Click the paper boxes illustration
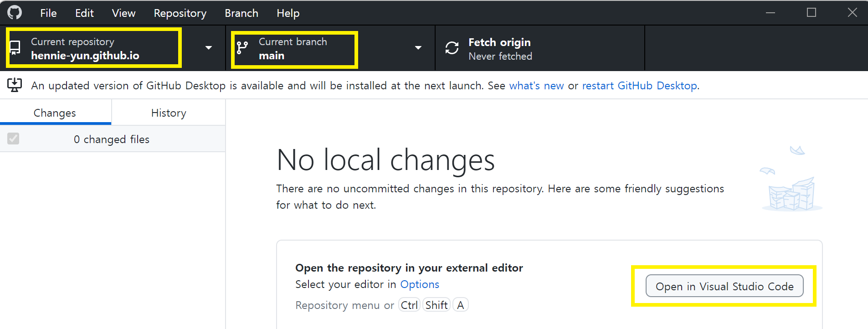Viewport: 868px width, 329px height. [791, 180]
